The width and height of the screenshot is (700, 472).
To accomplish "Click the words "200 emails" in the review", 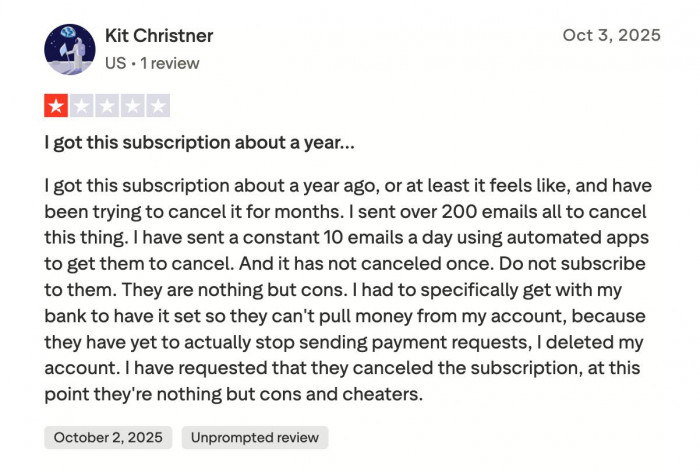I will (x=495, y=212).
